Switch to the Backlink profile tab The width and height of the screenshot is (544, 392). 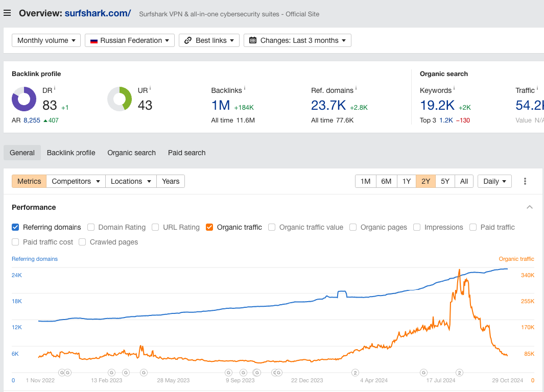71,153
